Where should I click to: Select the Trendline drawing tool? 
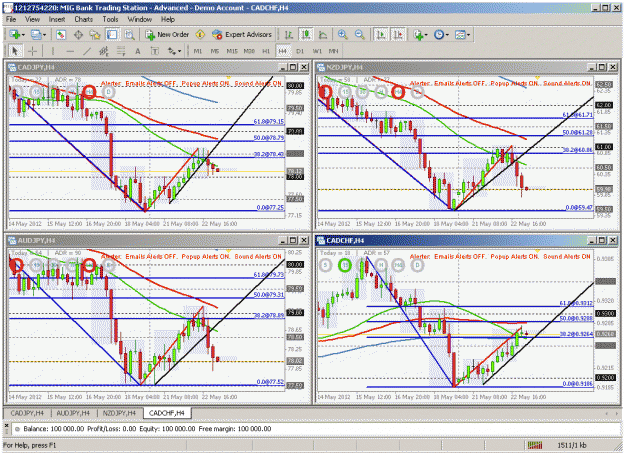point(87,51)
